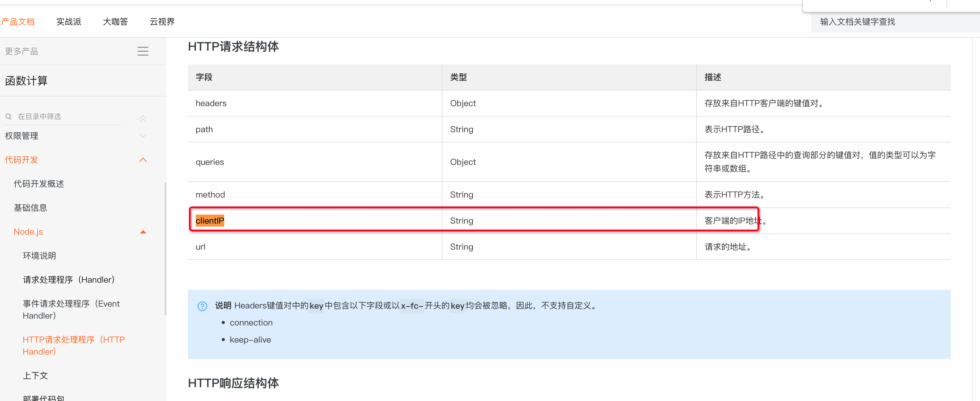
Task: Collapse the Node.js tree triangle
Action: tap(143, 232)
